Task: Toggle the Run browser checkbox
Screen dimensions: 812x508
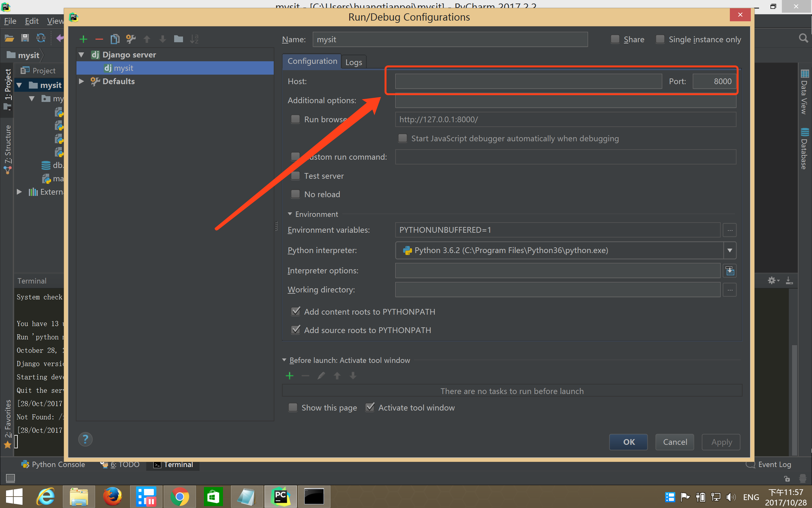Action: pyautogui.click(x=295, y=119)
